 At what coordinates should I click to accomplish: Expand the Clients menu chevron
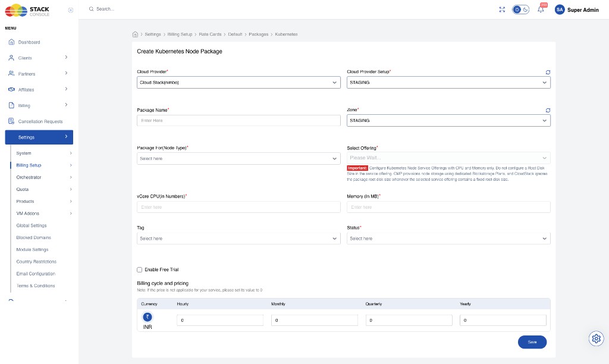[x=66, y=58]
